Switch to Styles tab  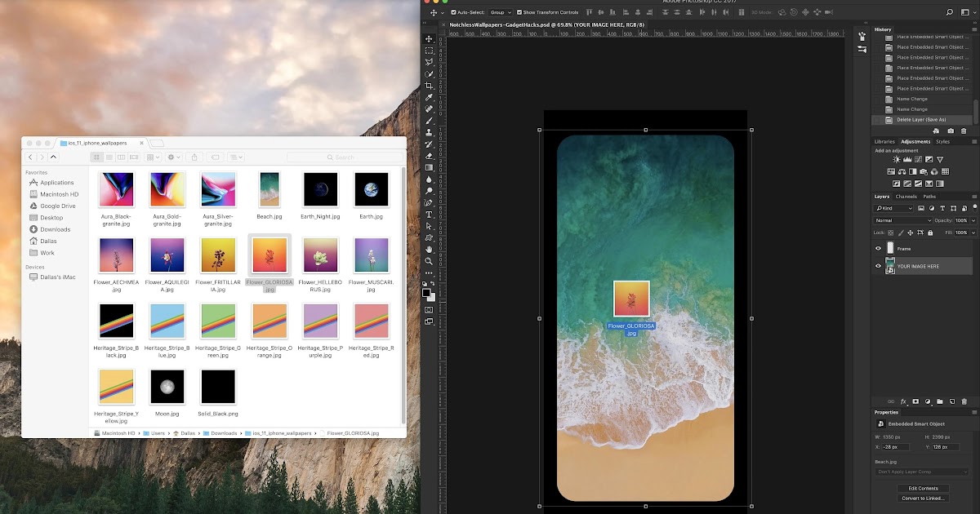pyautogui.click(x=943, y=141)
